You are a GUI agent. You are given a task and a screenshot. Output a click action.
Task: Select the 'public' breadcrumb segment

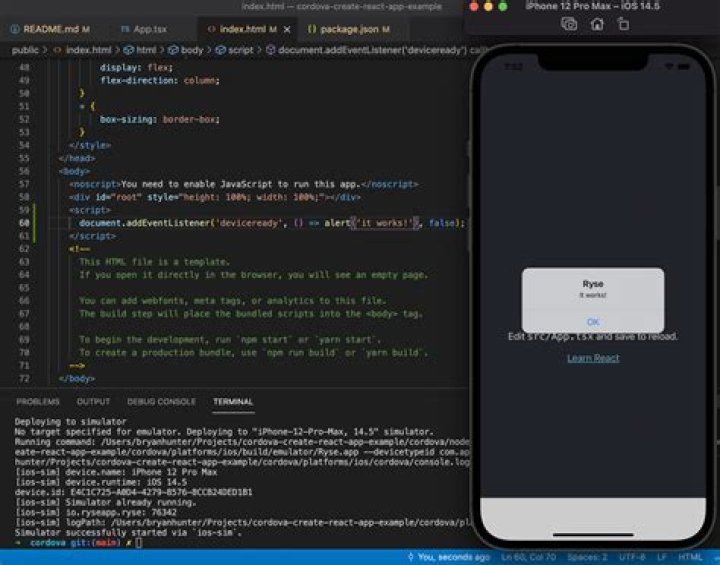25,50
